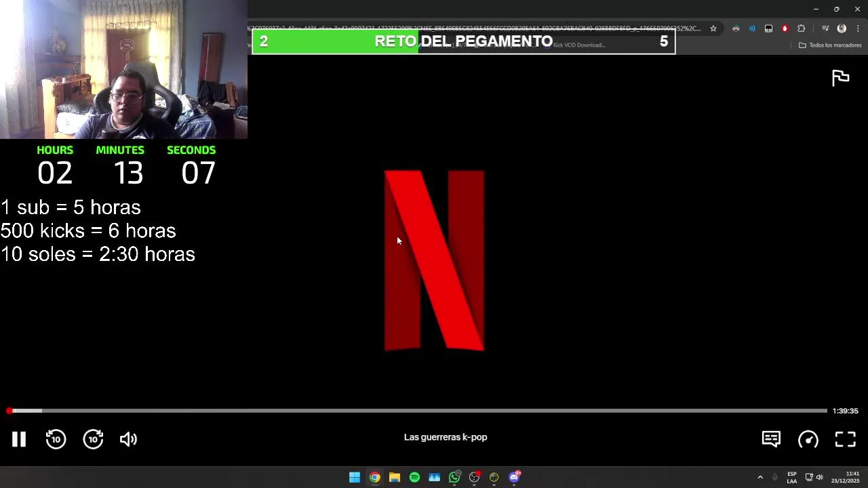Open the Chrome profile avatar

842,28
